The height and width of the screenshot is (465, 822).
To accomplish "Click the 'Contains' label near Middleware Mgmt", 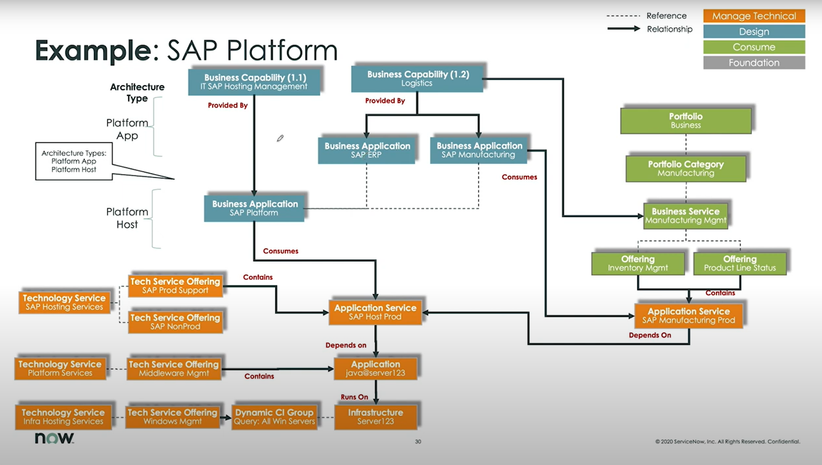I will click(x=259, y=376).
